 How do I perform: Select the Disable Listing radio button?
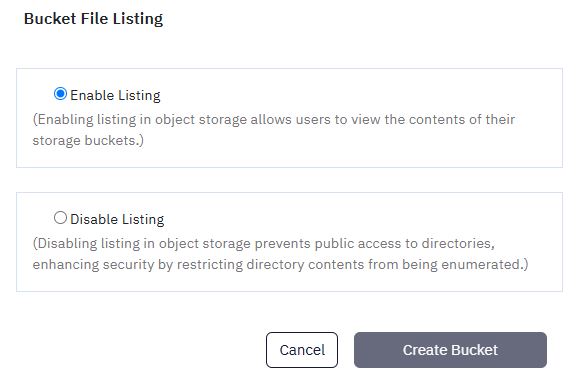60,218
